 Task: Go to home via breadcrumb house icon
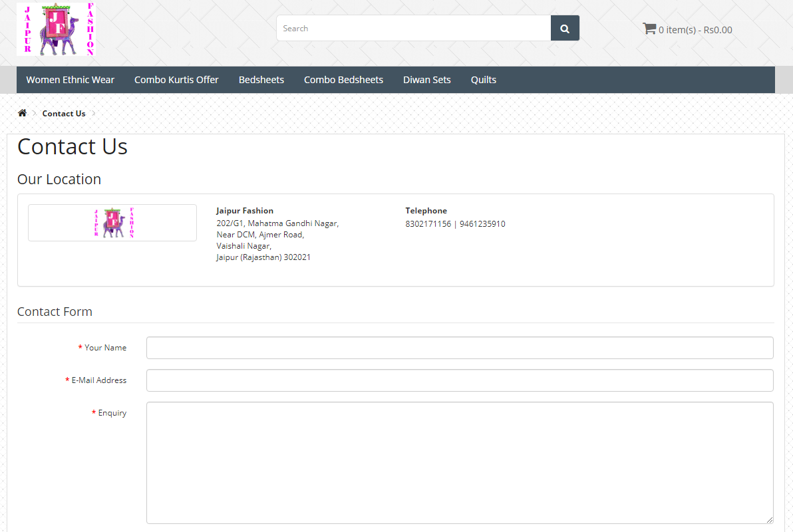[22, 113]
